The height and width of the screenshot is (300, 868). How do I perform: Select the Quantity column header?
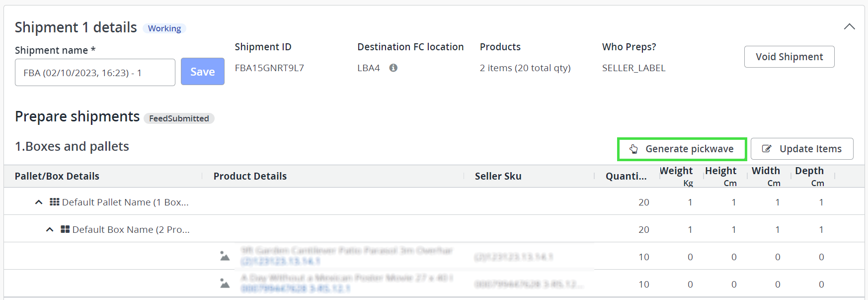[626, 176]
